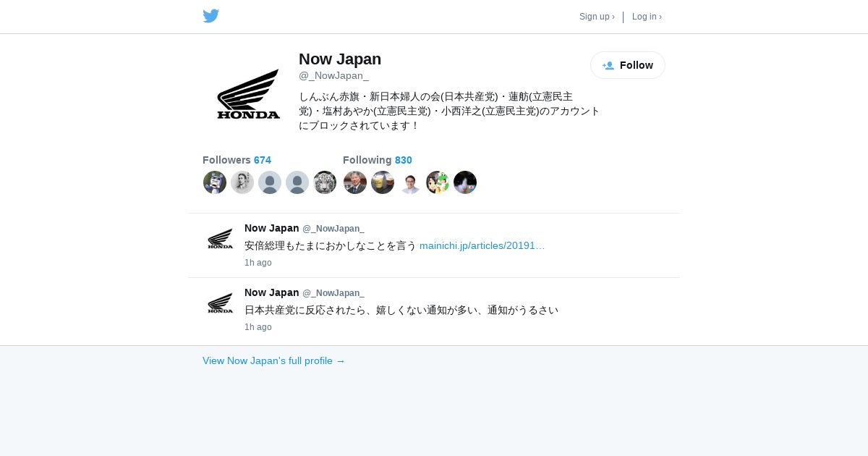Select the first follower avatar with robot image

pos(215,182)
